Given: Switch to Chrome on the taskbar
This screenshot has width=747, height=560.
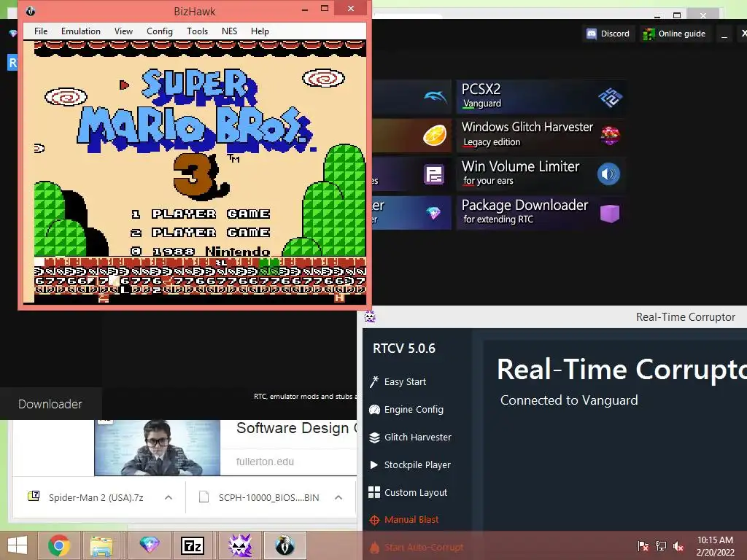Looking at the screenshot, I should (58, 545).
